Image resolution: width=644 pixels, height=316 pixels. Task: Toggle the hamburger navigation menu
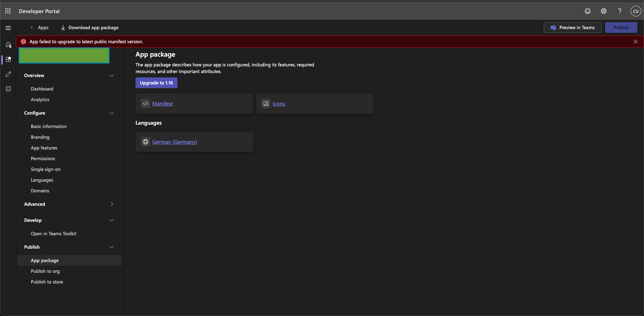(x=8, y=28)
